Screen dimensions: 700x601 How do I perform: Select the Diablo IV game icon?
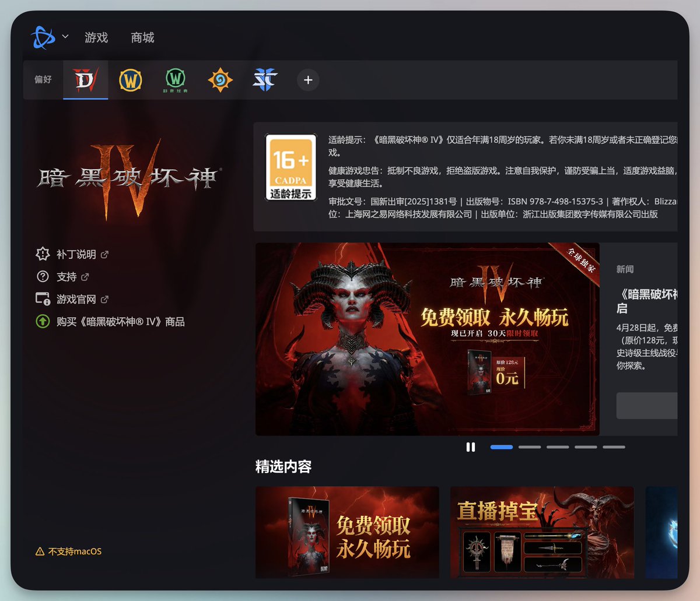point(86,80)
